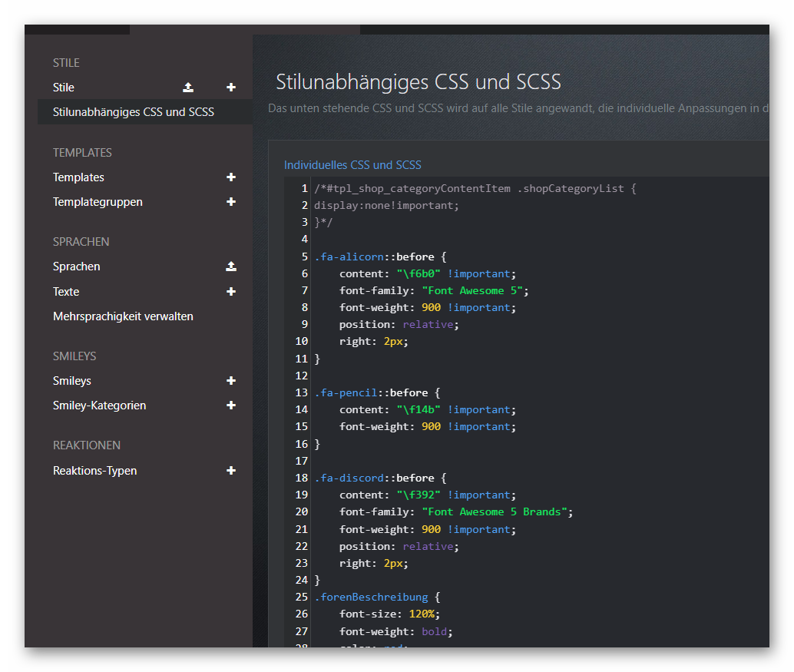This screenshot has height=672, width=794.
Task: Click the import icon next to Stile
Action: 188,88
